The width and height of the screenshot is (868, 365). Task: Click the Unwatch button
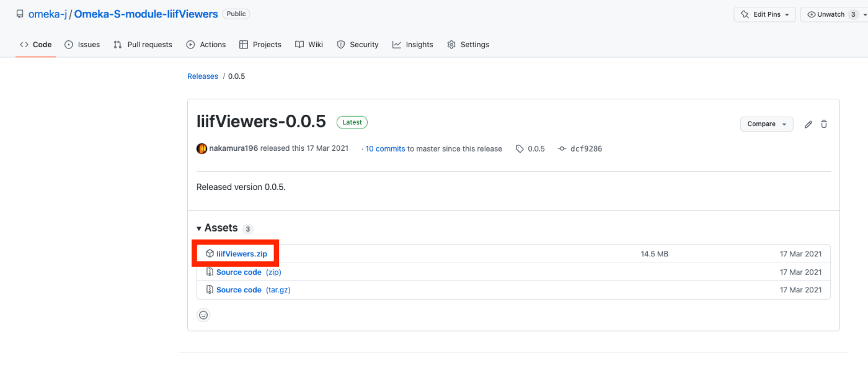(830, 14)
